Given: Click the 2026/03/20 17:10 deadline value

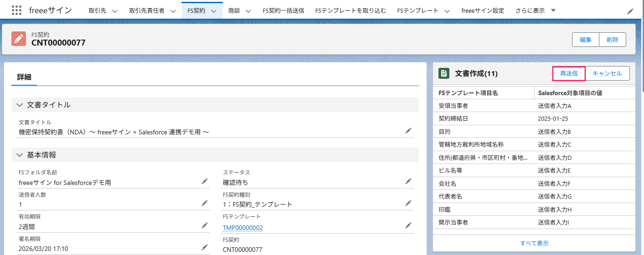Looking at the screenshot, I should click(43, 249).
